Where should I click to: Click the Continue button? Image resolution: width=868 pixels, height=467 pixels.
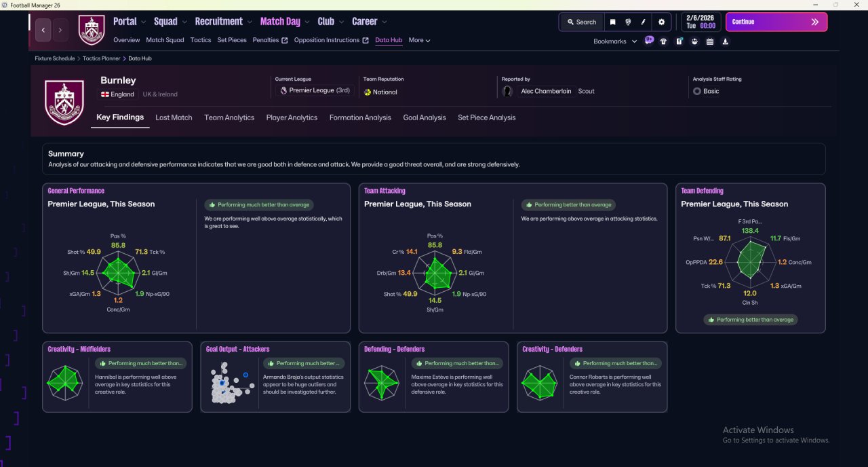click(x=776, y=22)
